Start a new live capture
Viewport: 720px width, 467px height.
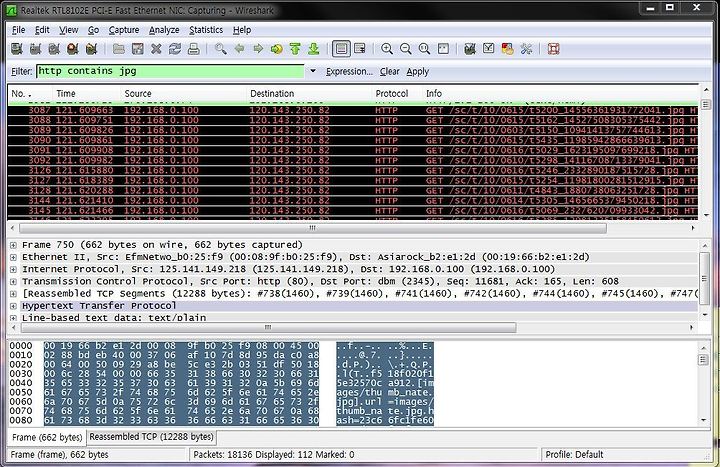(54, 49)
